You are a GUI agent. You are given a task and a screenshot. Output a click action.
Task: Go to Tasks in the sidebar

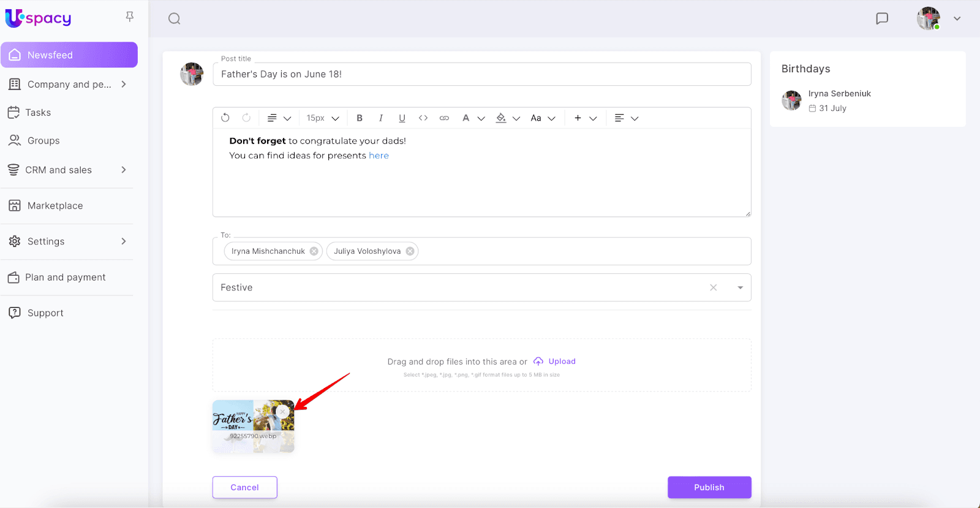click(38, 113)
